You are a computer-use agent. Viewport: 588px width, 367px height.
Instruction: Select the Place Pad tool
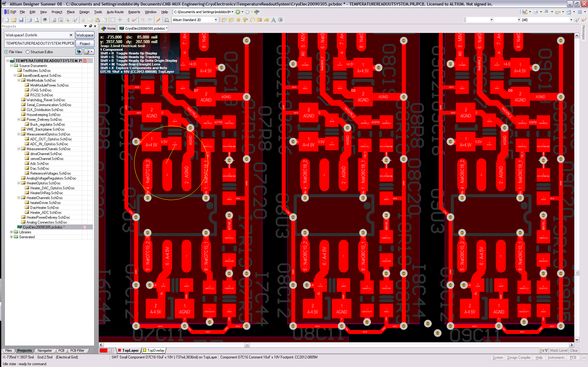[x=238, y=20]
